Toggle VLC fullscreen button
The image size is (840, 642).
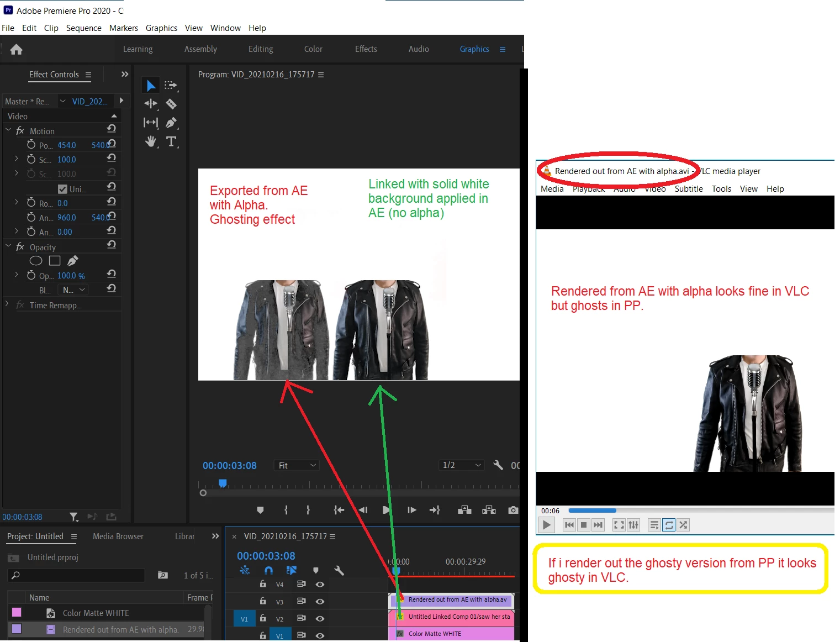coord(619,525)
